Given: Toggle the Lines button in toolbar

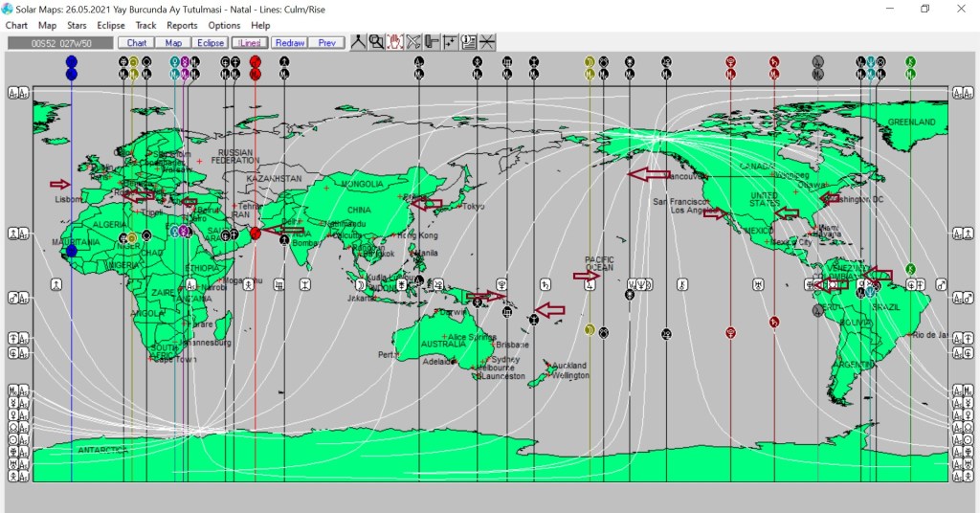Looking at the screenshot, I should 249,43.
